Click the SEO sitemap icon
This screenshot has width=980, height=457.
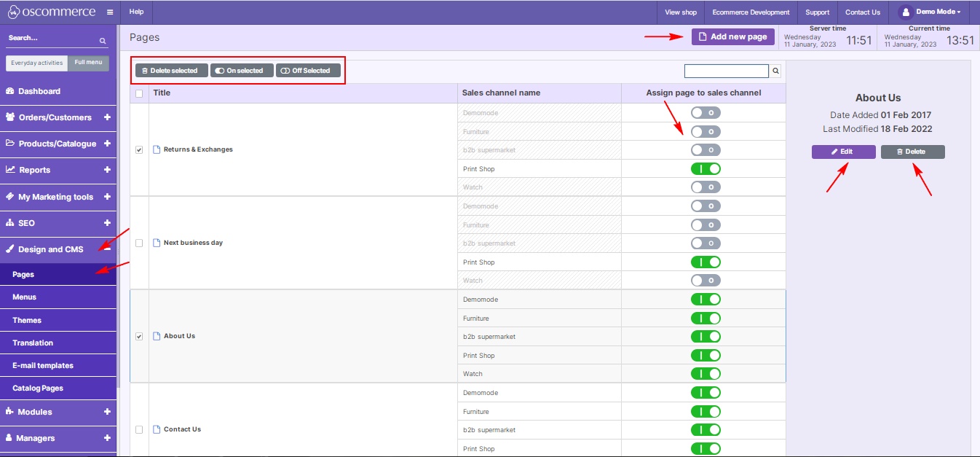click(10, 223)
